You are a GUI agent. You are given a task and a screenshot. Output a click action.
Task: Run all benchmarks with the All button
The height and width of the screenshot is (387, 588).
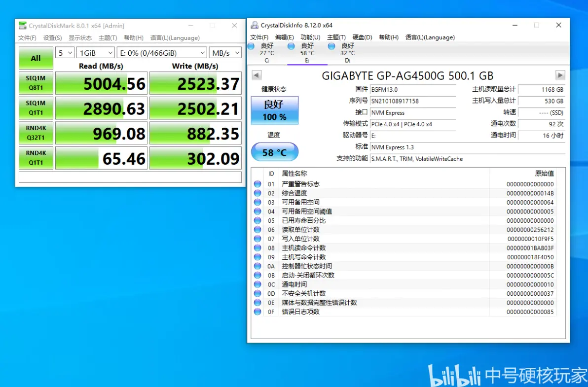click(x=36, y=58)
